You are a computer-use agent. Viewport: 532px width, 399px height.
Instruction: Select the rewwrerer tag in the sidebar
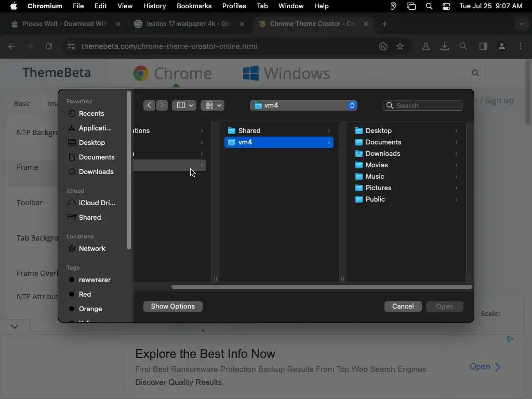[91, 280]
